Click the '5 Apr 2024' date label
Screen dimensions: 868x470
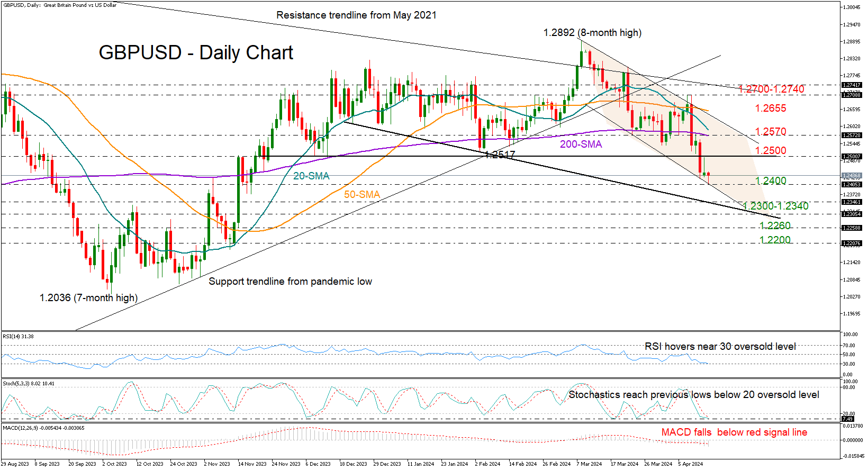pyautogui.click(x=691, y=464)
